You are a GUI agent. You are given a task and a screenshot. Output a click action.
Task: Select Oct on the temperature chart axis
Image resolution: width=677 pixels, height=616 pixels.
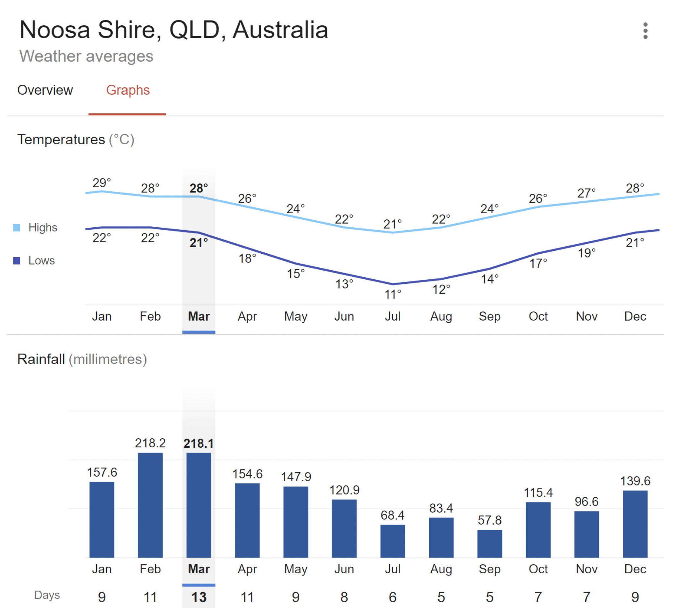coord(538,316)
